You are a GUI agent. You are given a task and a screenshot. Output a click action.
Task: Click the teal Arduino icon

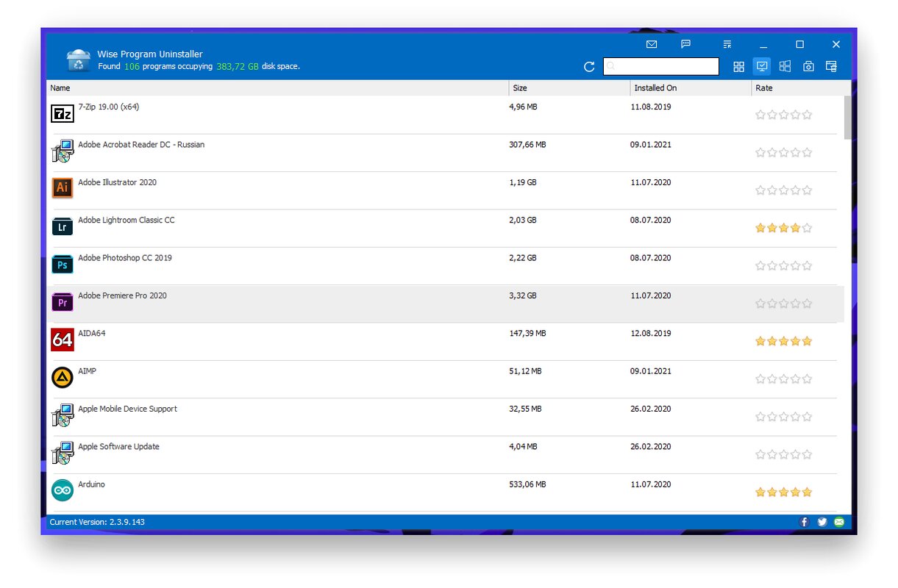click(x=63, y=490)
